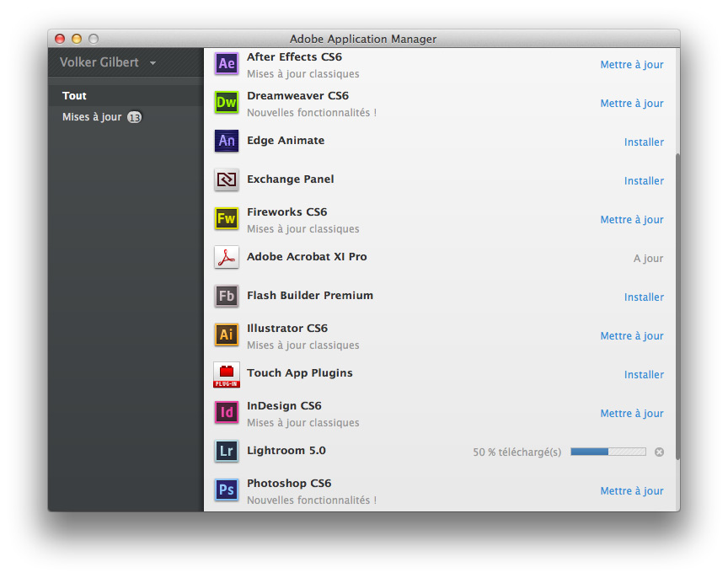Select the Tout sidebar tab
The width and height of the screenshot is (728, 578).
pos(126,96)
